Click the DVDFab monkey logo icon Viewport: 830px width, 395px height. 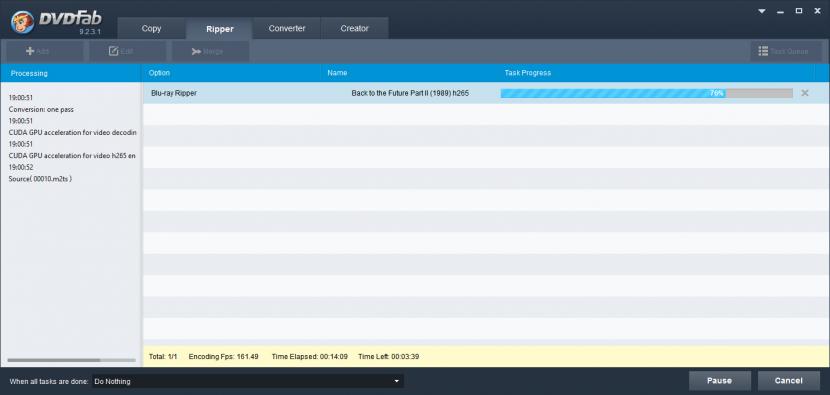[22, 22]
